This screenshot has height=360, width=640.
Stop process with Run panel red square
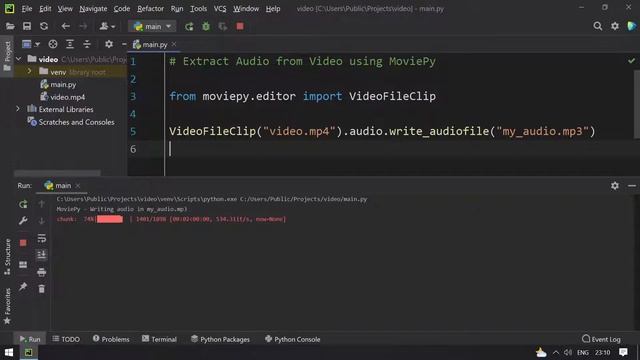(x=23, y=243)
